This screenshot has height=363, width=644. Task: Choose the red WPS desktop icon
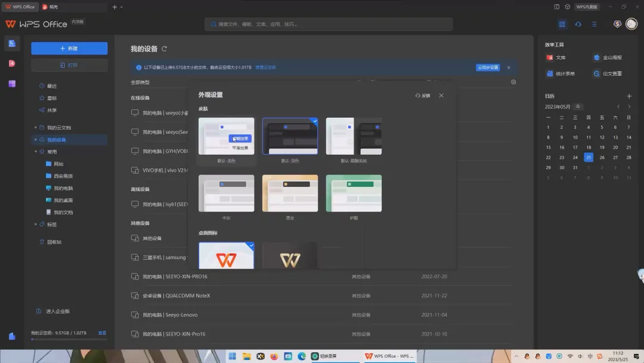(227, 256)
